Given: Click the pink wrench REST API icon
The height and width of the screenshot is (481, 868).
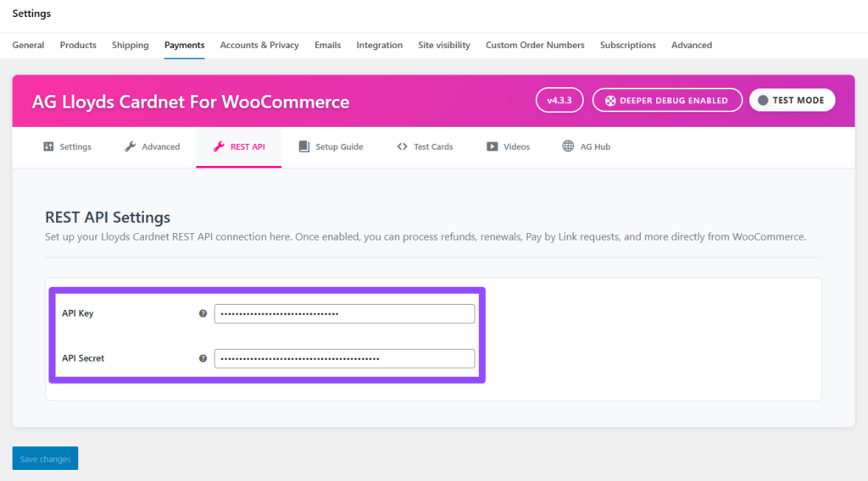Looking at the screenshot, I should (219, 147).
